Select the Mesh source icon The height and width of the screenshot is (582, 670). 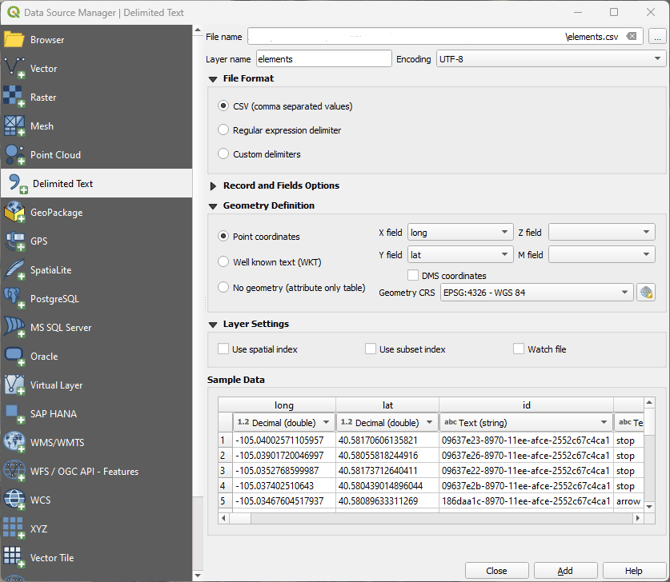(14, 126)
